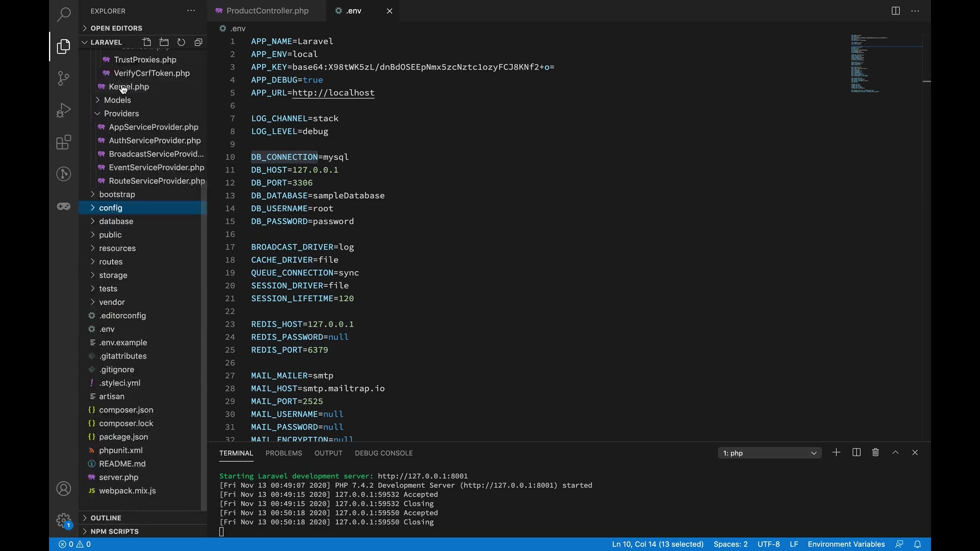
Task: Click the Refresh Explorer icon
Action: click(x=181, y=42)
